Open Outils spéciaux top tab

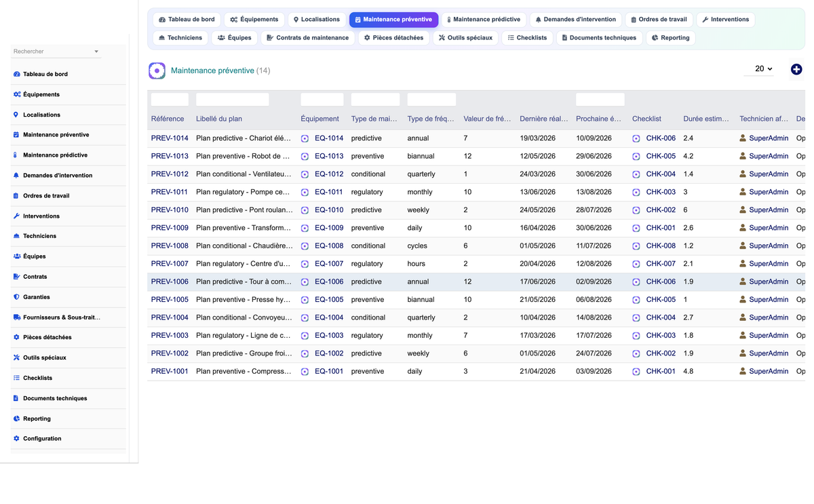(466, 38)
